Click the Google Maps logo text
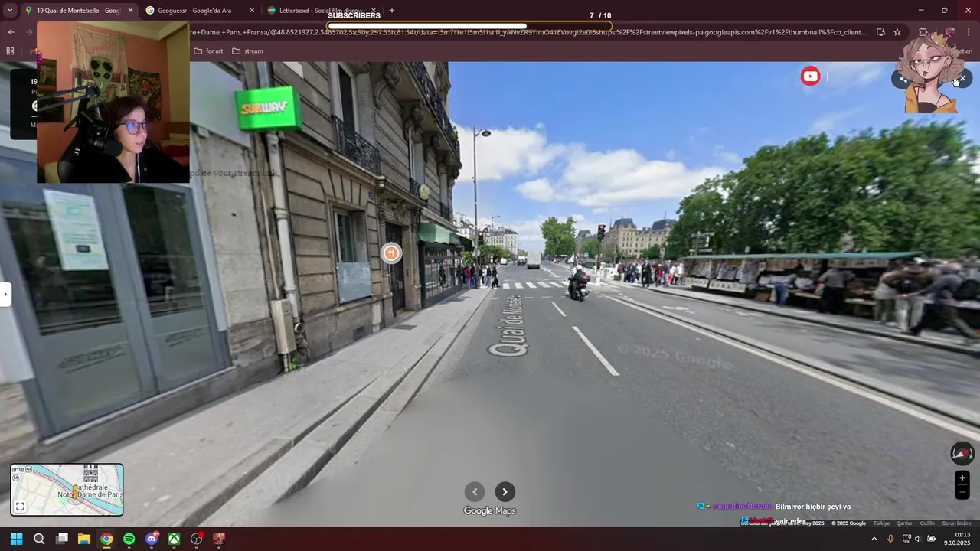This screenshot has width=980, height=551. coord(490,511)
